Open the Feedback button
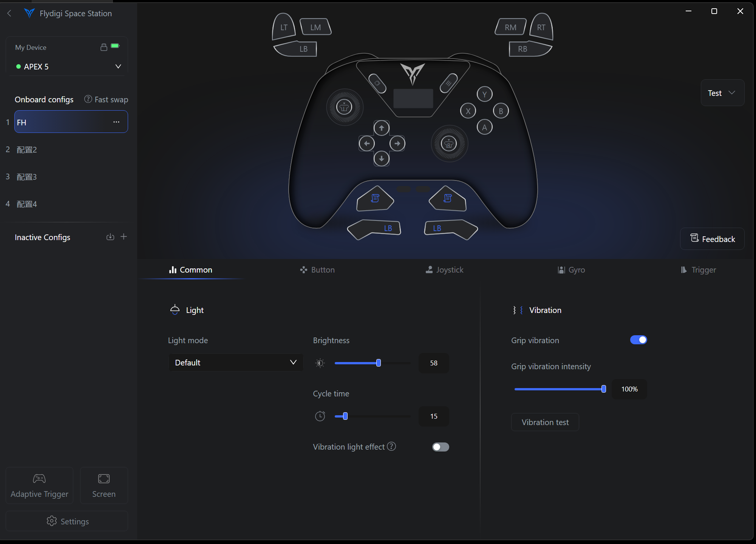The height and width of the screenshot is (544, 756). tap(712, 239)
